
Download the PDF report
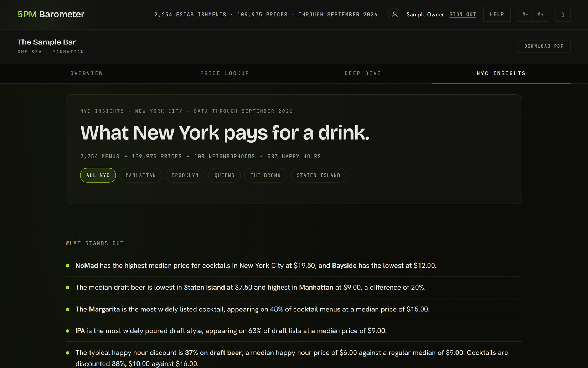[x=544, y=46]
